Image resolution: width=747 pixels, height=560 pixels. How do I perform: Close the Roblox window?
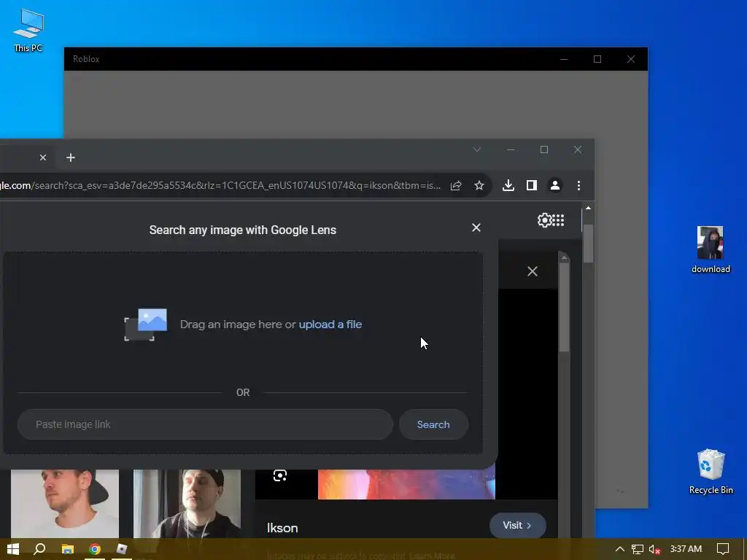(631, 59)
